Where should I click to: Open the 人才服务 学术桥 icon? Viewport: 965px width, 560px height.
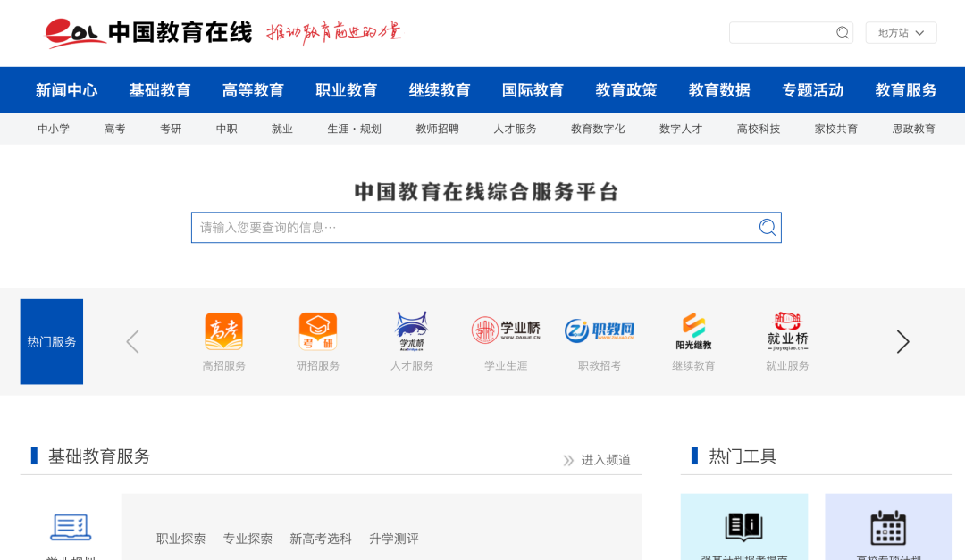pos(412,331)
